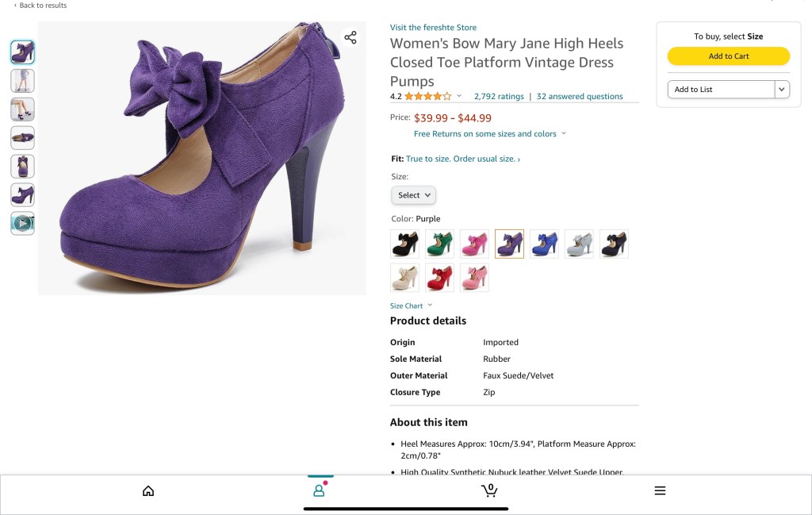Click the star rating icons
The height and width of the screenshot is (515, 812).
coord(428,97)
